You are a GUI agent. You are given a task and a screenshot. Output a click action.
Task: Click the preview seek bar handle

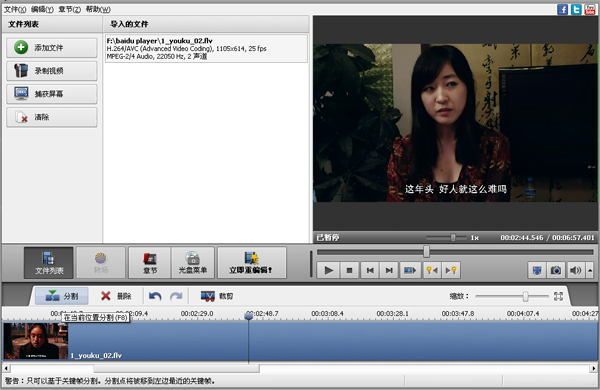click(426, 252)
